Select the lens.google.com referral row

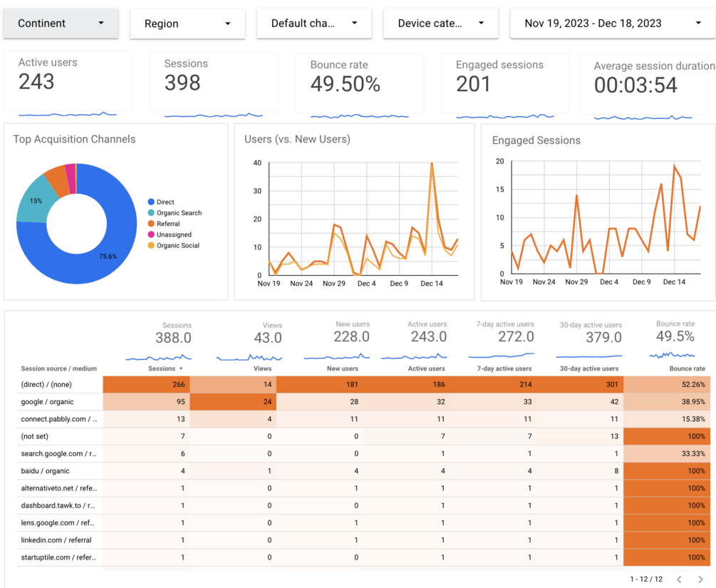(363, 523)
